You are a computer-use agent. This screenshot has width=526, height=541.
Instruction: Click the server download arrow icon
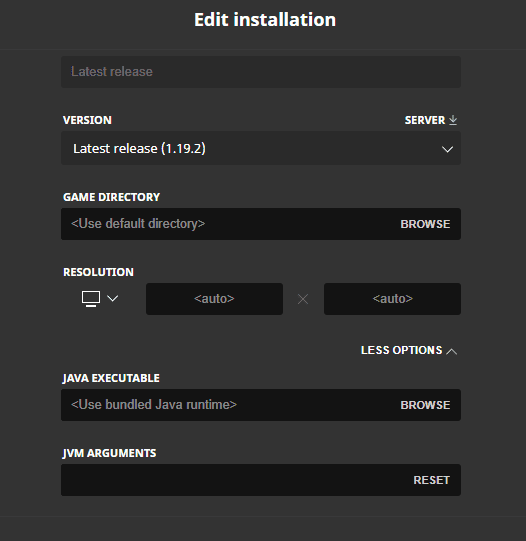(453, 120)
